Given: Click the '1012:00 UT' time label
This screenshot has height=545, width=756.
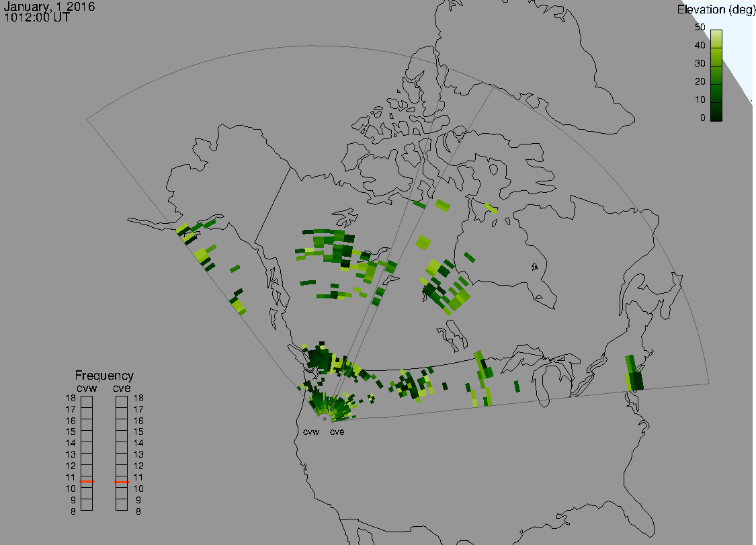Looking at the screenshot, I should 37,18.
